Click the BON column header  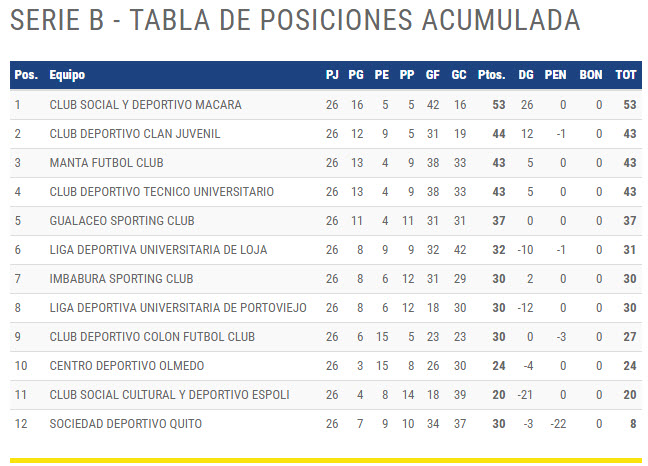pyautogui.click(x=591, y=75)
